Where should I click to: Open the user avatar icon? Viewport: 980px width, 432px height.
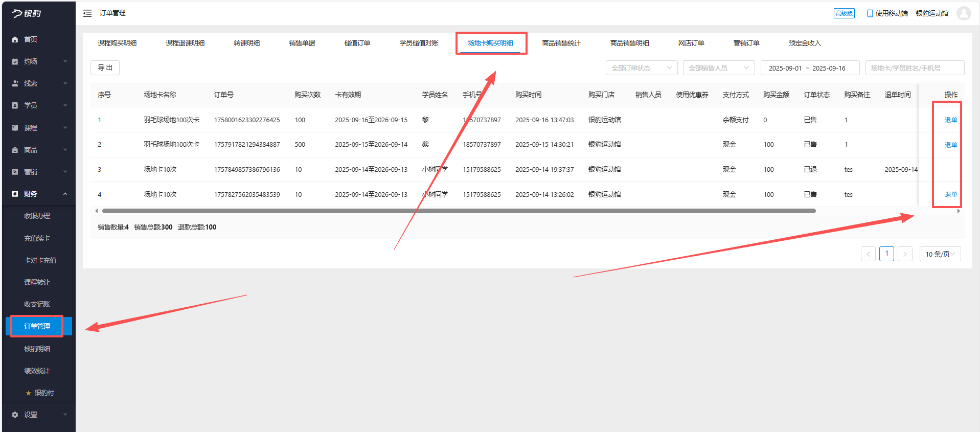tap(964, 13)
